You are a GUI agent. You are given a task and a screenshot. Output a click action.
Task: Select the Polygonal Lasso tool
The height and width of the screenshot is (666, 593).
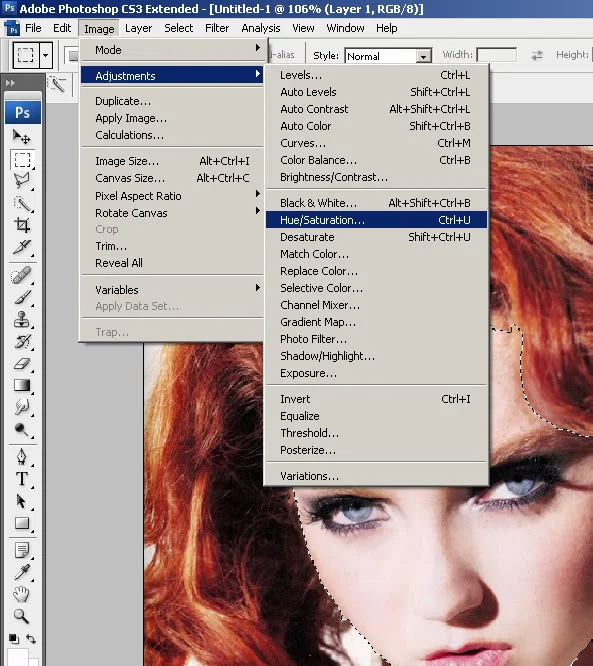pos(22,181)
